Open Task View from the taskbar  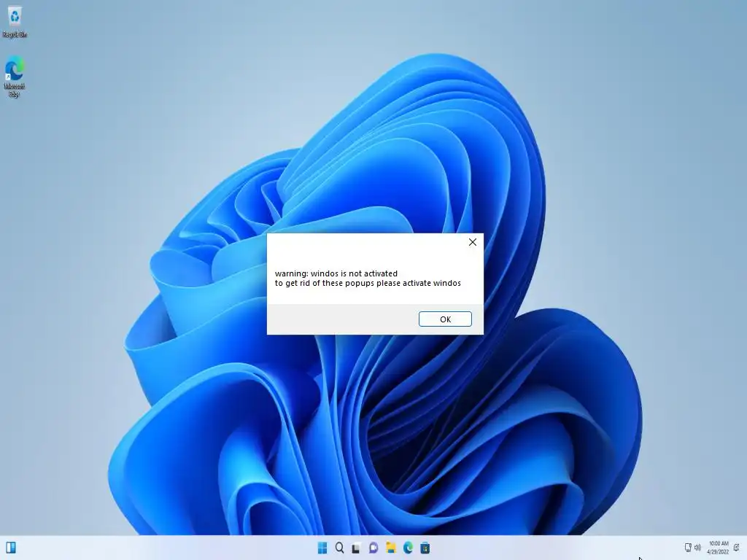click(x=356, y=548)
